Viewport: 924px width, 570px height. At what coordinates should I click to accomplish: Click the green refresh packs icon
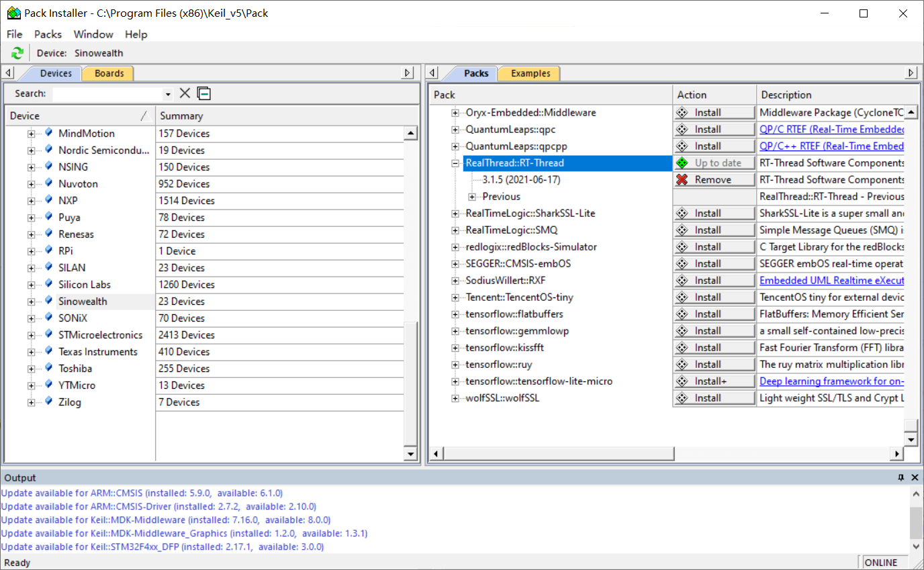coord(17,53)
